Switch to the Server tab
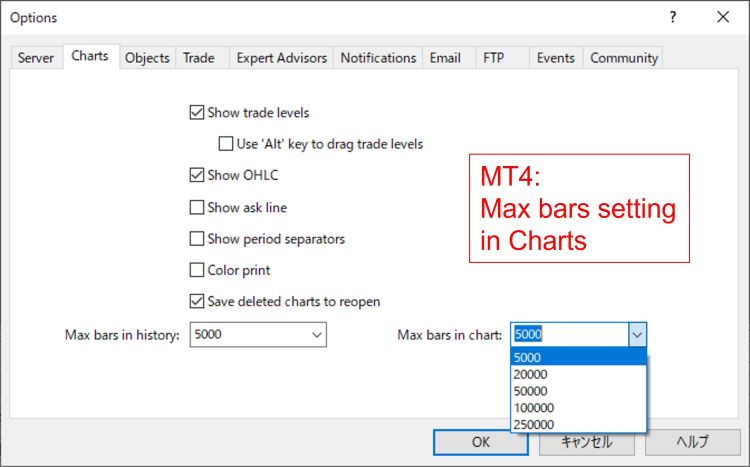The width and height of the screenshot is (750, 467). pos(36,58)
